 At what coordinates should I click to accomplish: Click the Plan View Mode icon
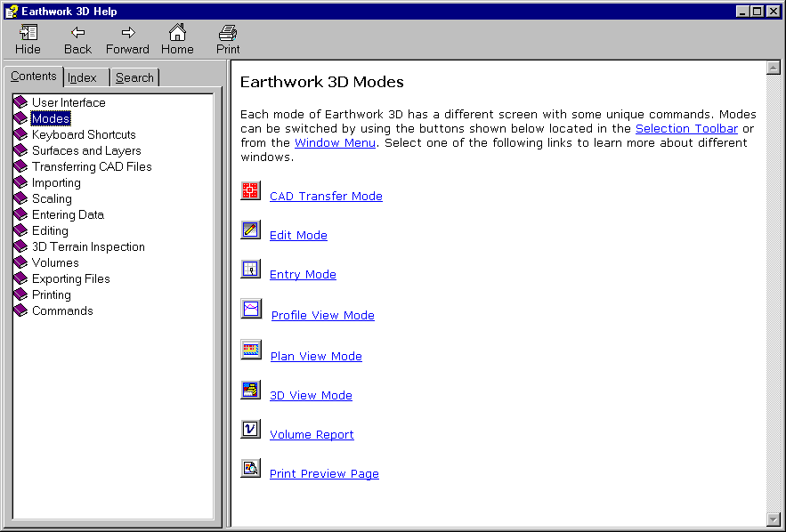click(251, 351)
